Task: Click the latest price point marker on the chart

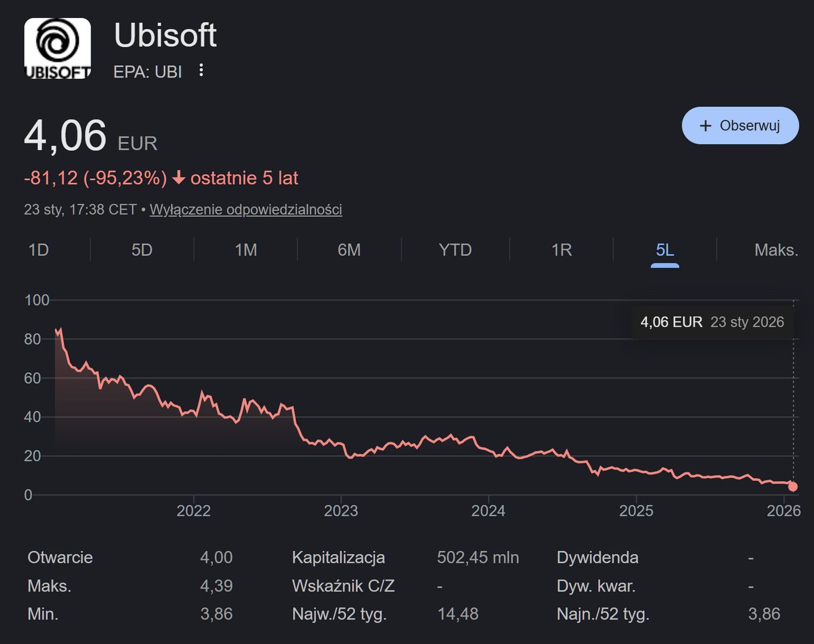Action: (x=792, y=487)
